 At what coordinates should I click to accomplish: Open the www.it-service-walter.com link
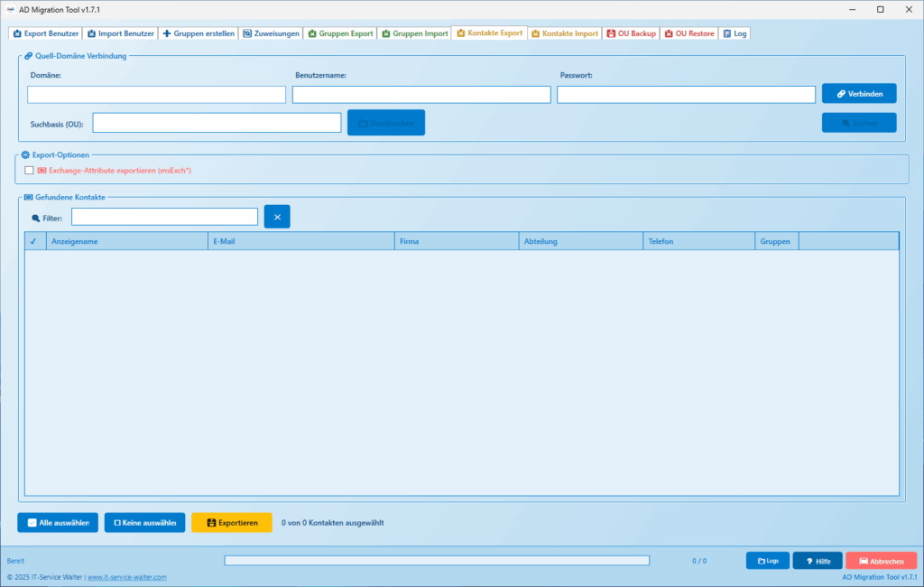tap(126, 576)
